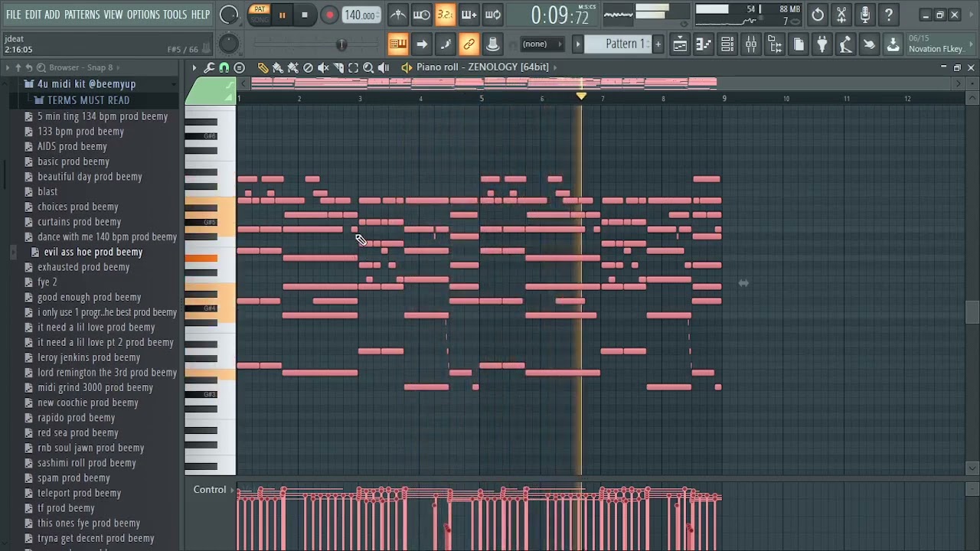Add a new pattern with plus button
Screen dimensions: 980x551
point(658,44)
